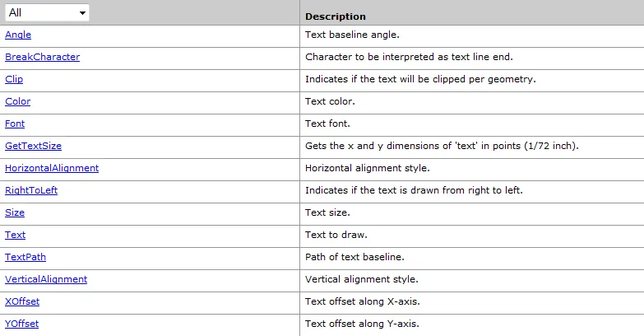Open the XOffset property link
Viewport: 644px width, 336px height.
[x=22, y=301]
